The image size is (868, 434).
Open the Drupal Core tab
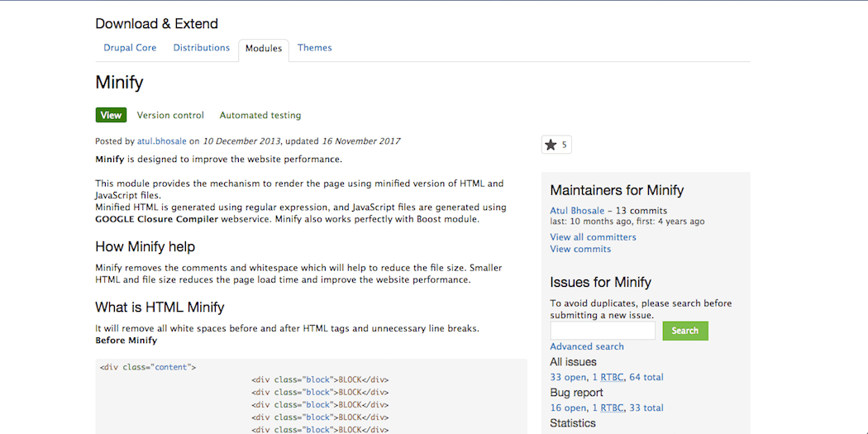[130, 48]
